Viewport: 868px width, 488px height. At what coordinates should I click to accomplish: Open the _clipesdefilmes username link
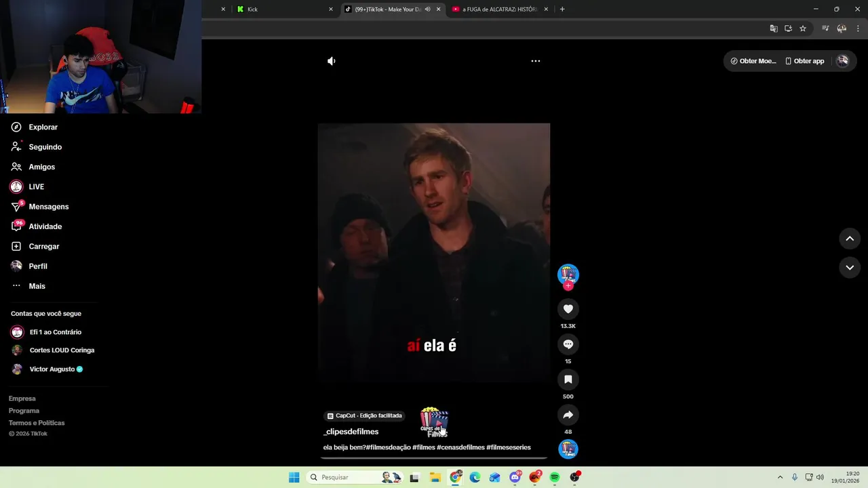351,432
